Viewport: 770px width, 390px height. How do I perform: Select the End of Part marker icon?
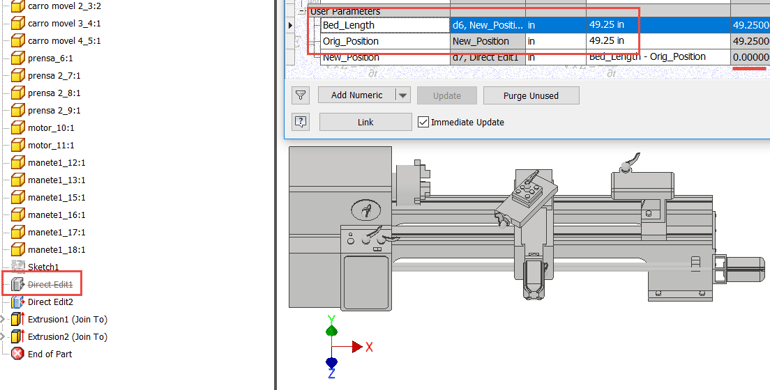tap(18, 354)
